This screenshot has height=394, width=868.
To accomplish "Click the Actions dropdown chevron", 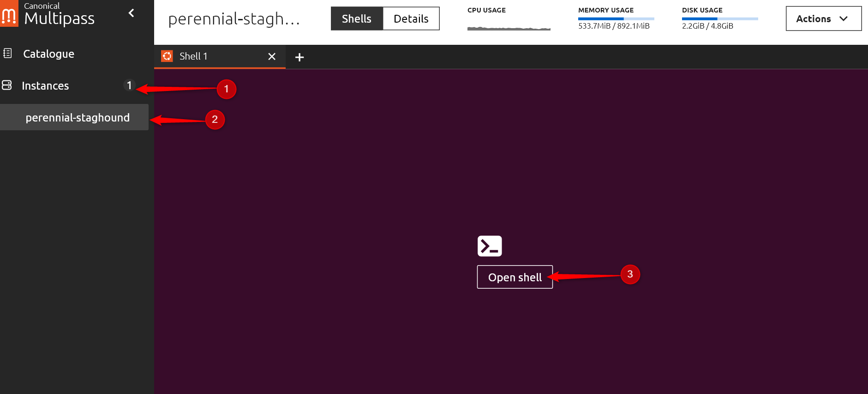I will tap(844, 18).
